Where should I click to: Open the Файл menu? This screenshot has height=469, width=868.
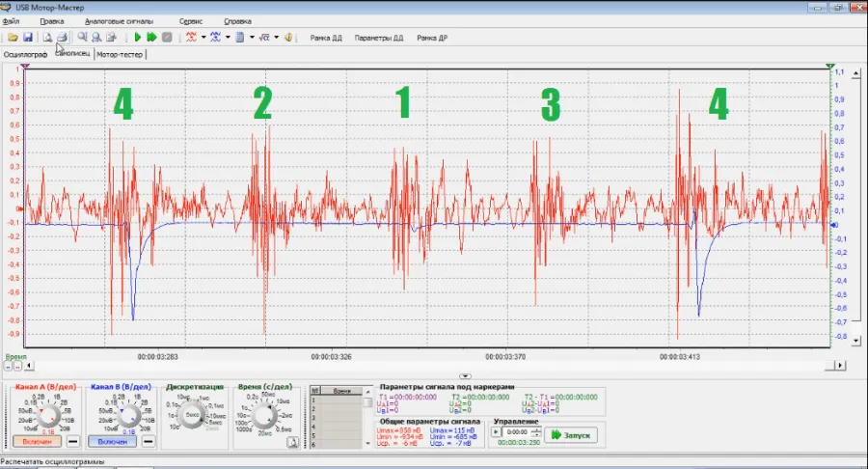[11, 21]
